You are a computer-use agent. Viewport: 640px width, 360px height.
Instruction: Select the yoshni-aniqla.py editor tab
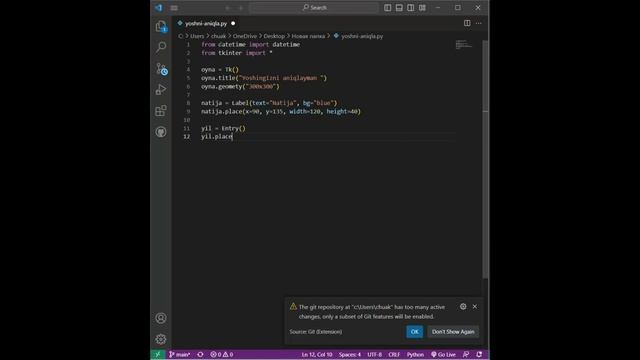(x=206, y=24)
